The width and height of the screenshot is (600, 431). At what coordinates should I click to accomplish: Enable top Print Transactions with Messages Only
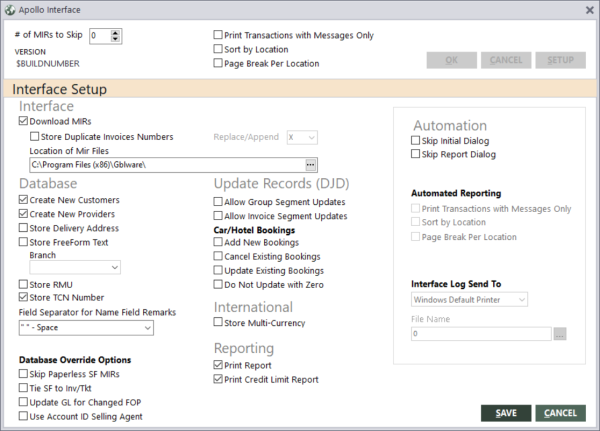(218, 35)
